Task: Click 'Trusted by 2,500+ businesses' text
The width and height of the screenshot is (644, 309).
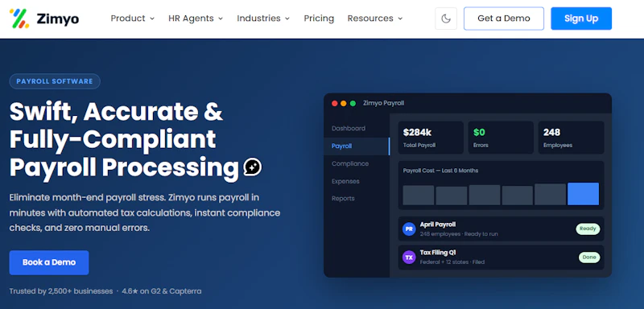Action: pyautogui.click(x=61, y=291)
